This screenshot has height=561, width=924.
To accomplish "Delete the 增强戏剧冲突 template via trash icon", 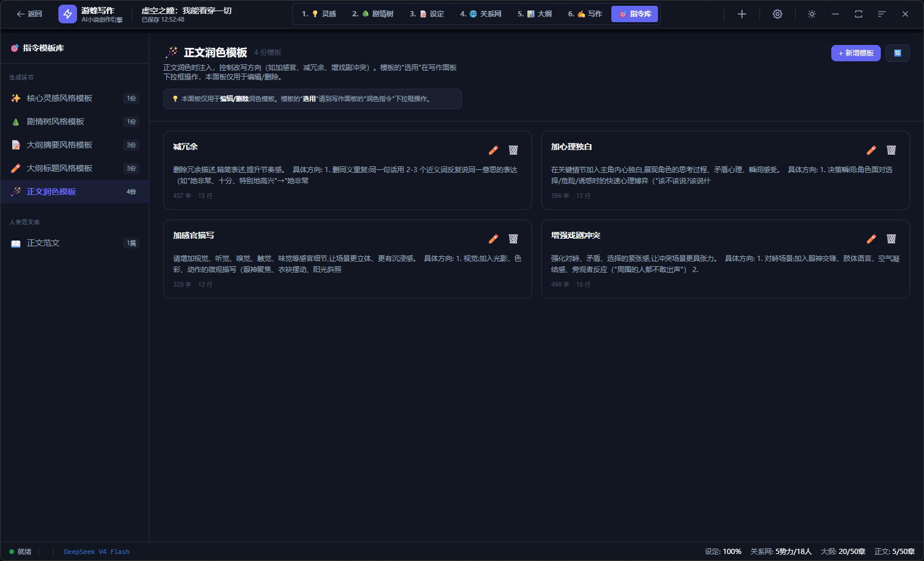I will point(891,239).
